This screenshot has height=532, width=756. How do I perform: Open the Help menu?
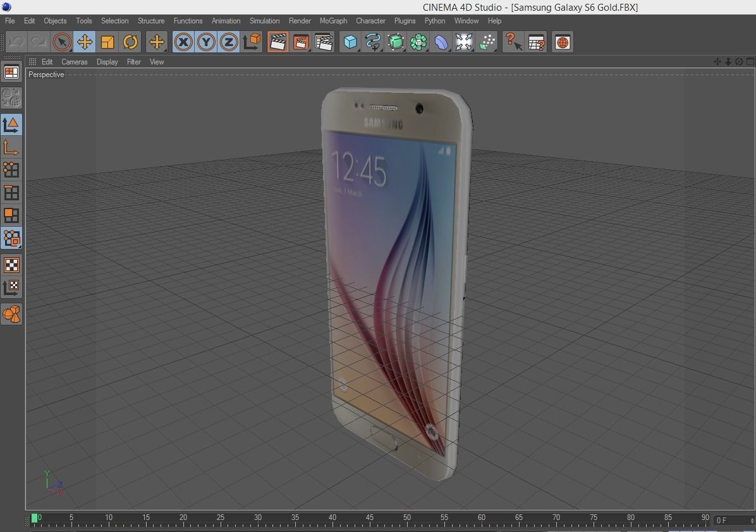[x=494, y=21]
